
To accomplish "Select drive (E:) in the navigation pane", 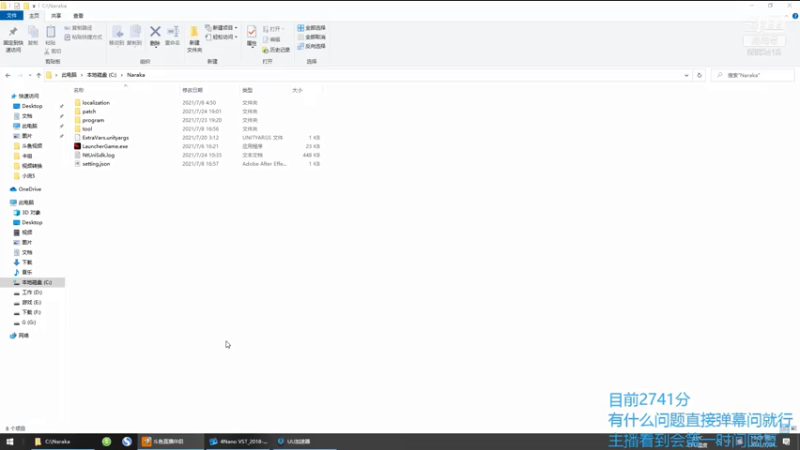I will (31, 303).
